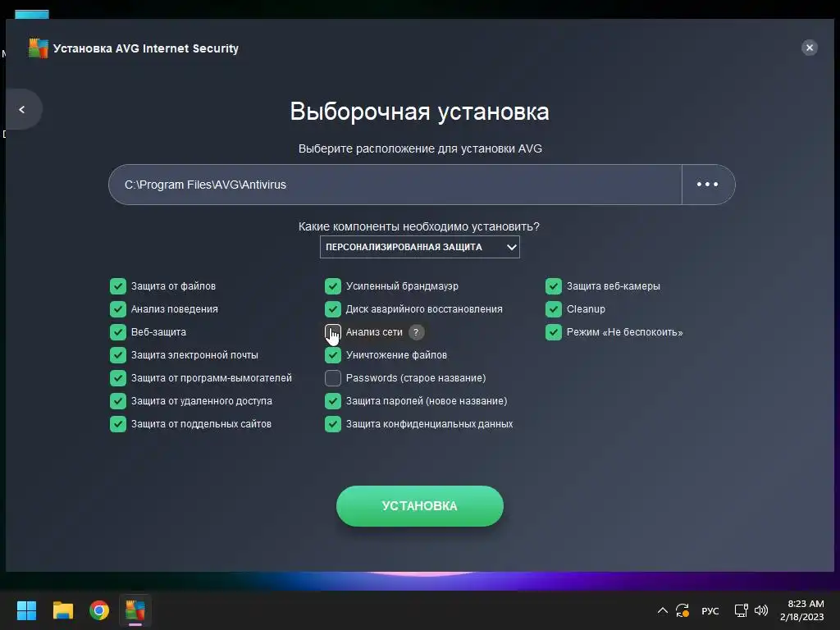Toggle Режим «Не беспокоить» checkbox
The height and width of the screenshot is (630, 840).
tap(554, 332)
